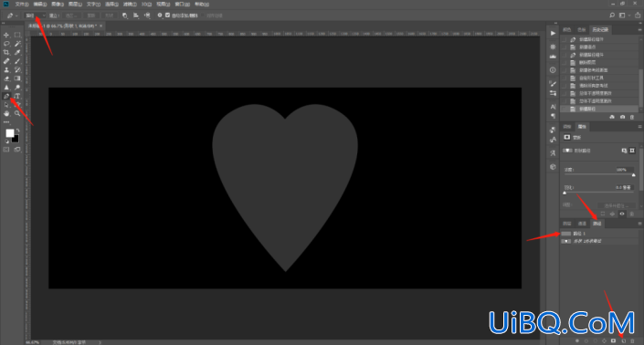Image resolution: width=644 pixels, height=345 pixels.
Task: Open path arrangement dropdown
Action: (147, 16)
